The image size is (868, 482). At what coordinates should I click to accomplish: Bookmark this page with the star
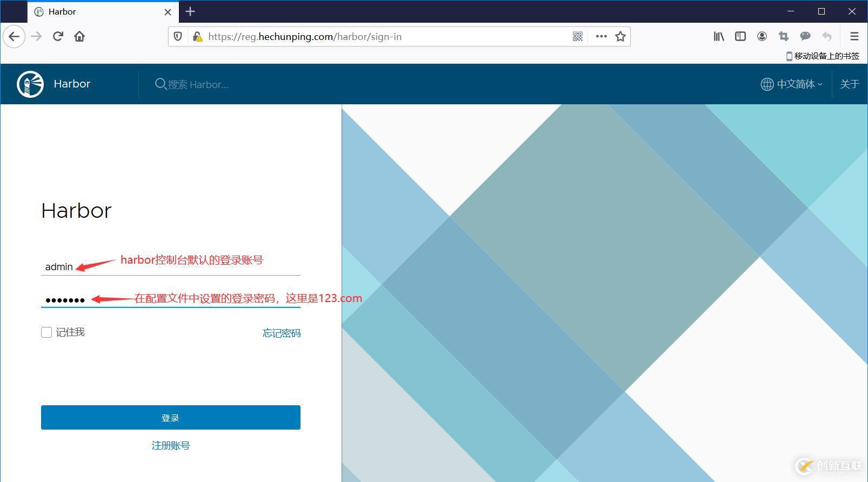click(x=620, y=36)
